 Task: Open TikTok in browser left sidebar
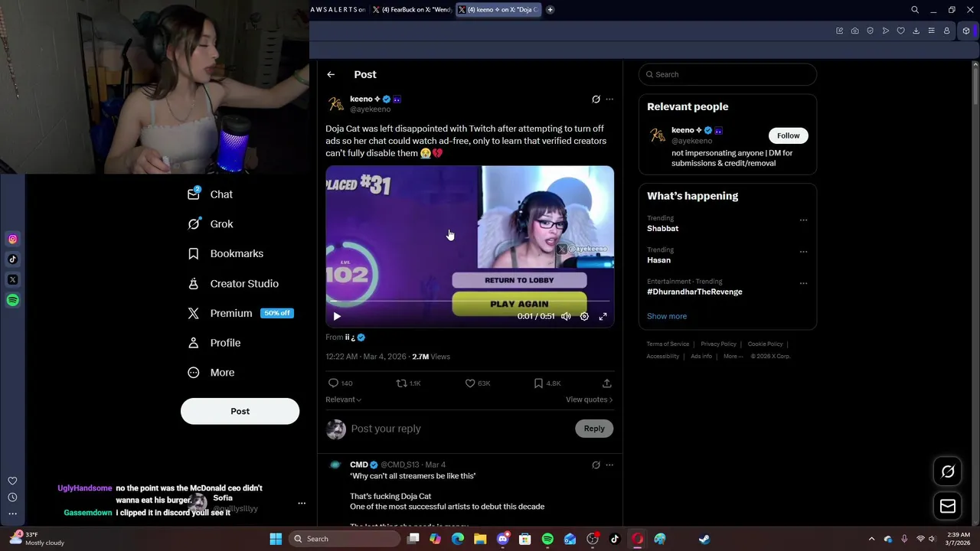click(x=12, y=259)
